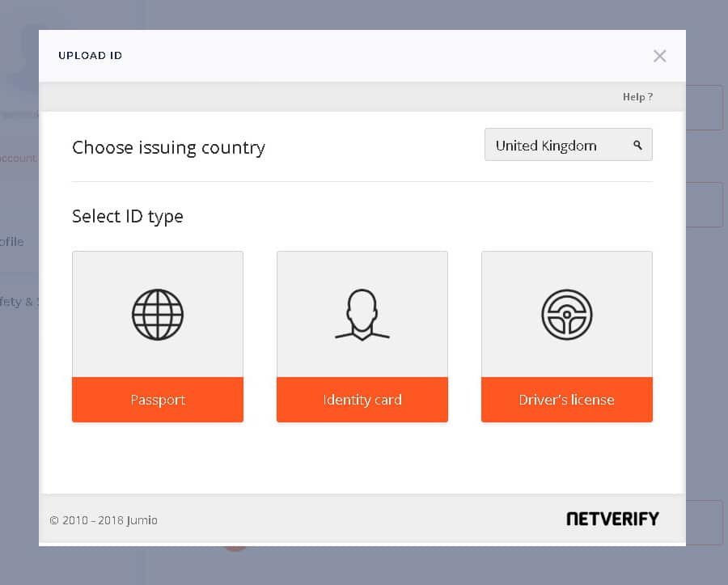Select the dimmed Profile sidebar item
Screen dimensions: 728x585
pos(12,242)
